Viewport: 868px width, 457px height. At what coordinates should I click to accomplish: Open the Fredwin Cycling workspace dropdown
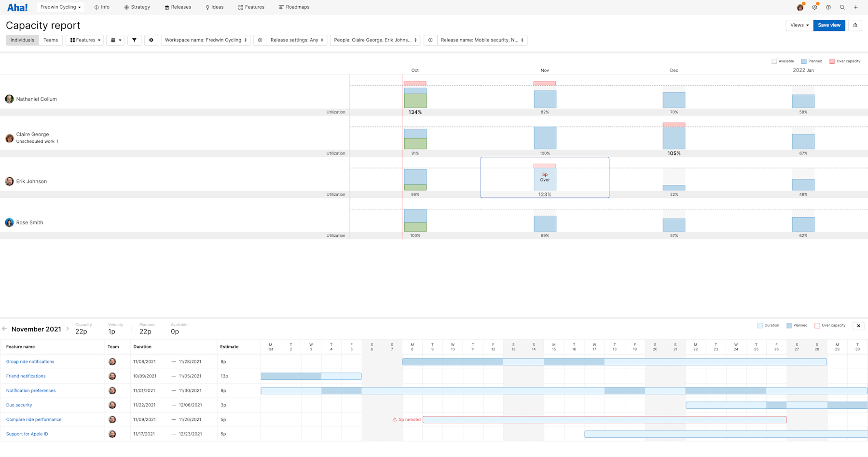60,7
